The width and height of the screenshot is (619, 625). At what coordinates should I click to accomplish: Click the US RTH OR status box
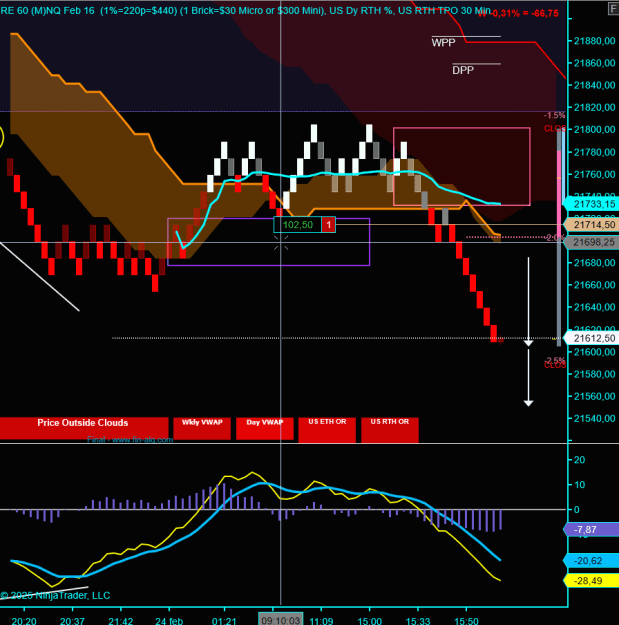pos(390,430)
